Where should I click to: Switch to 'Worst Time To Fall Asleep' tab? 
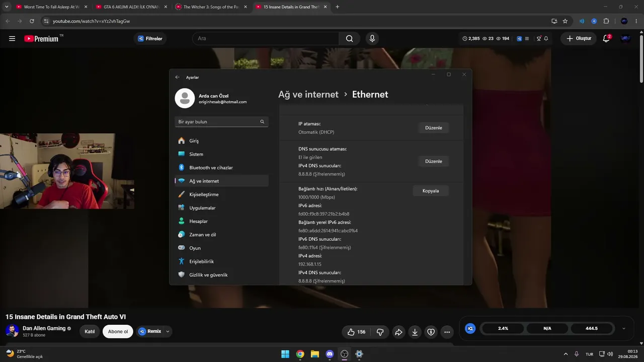point(52,7)
